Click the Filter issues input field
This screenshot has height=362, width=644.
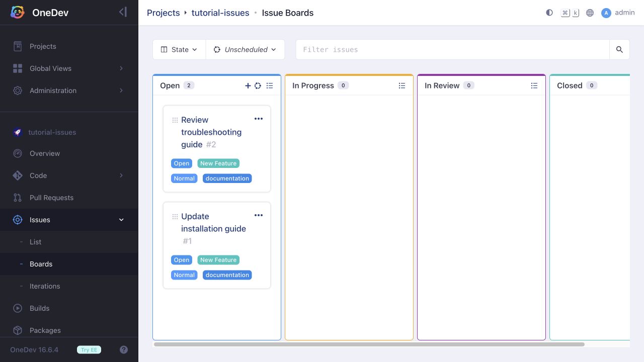453,49
